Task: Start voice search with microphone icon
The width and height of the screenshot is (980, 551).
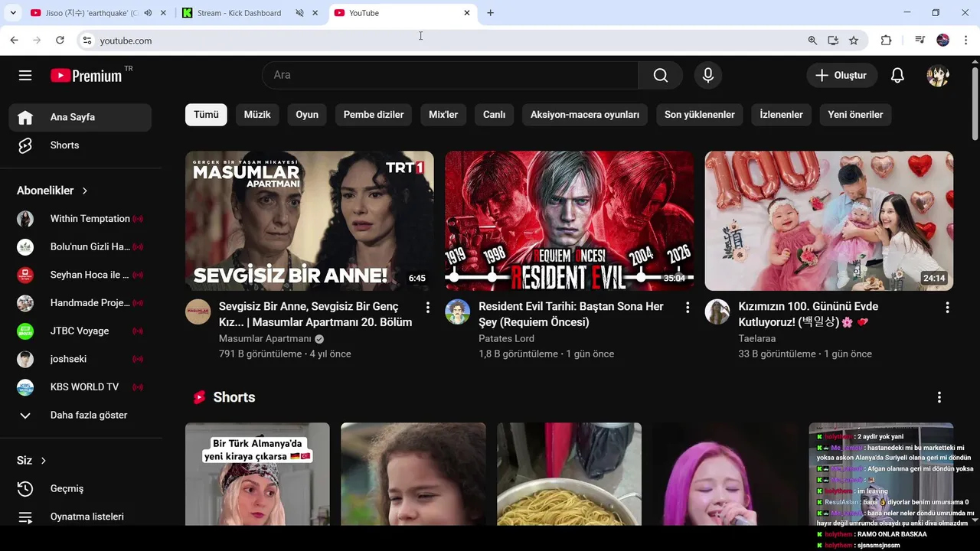Action: tap(708, 75)
